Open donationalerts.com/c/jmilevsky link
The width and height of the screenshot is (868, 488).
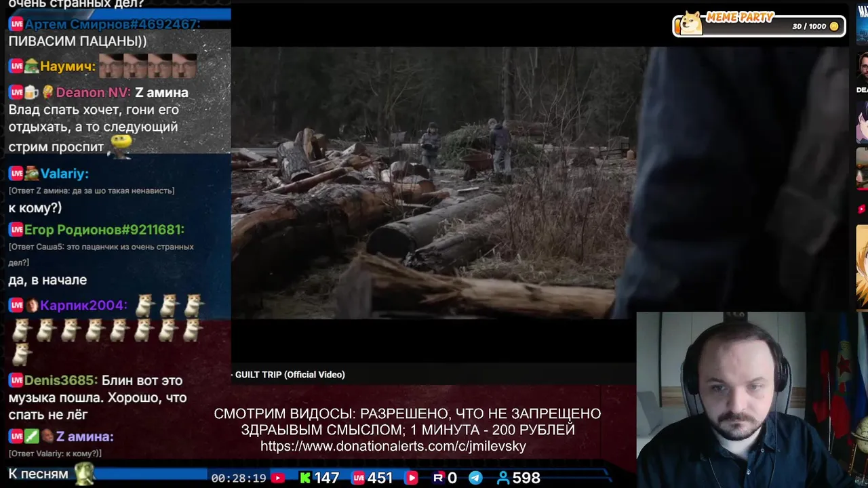(393, 446)
